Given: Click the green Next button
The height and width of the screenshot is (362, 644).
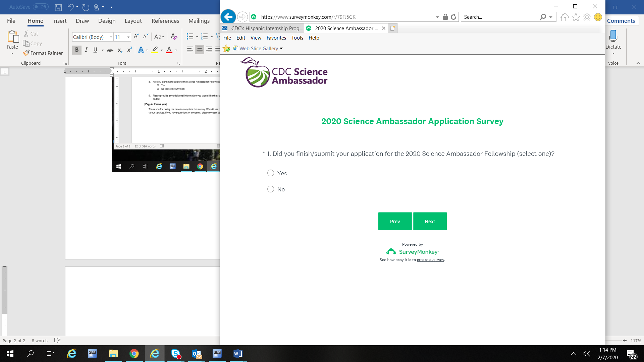Looking at the screenshot, I should point(430,221).
